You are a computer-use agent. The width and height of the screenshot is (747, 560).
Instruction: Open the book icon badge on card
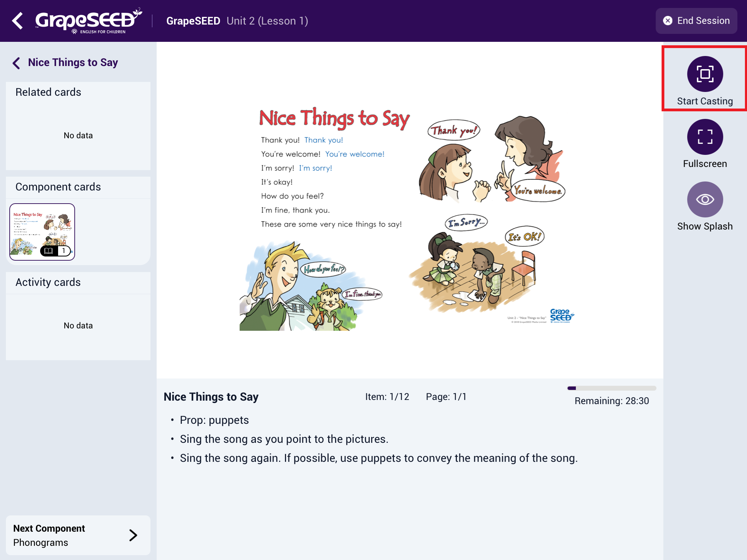(x=49, y=251)
